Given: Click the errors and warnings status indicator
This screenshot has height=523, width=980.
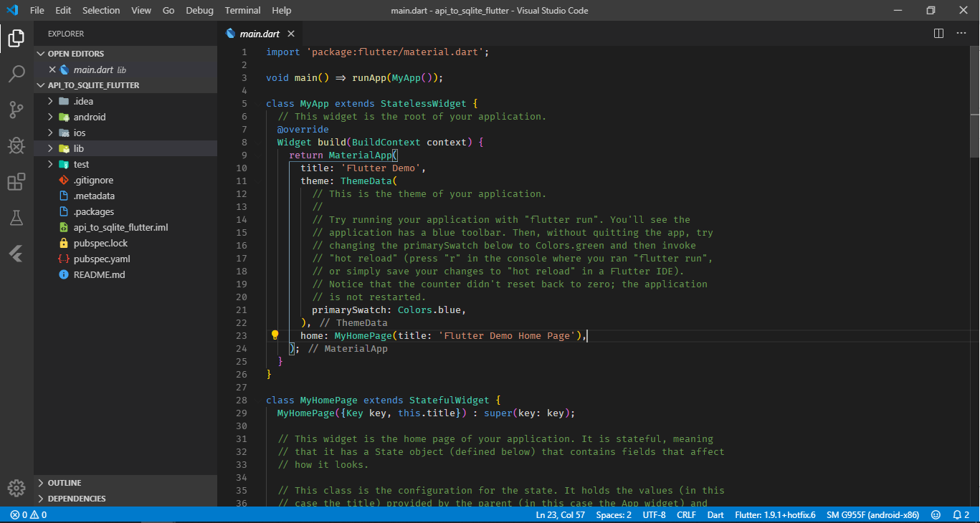Looking at the screenshot, I should tap(29, 514).
